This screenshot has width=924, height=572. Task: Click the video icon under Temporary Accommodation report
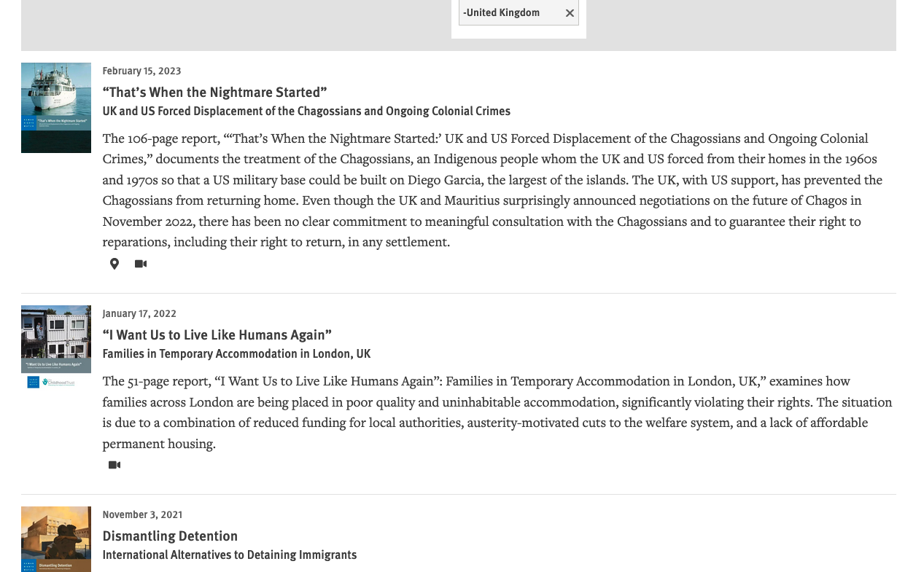pyautogui.click(x=114, y=465)
